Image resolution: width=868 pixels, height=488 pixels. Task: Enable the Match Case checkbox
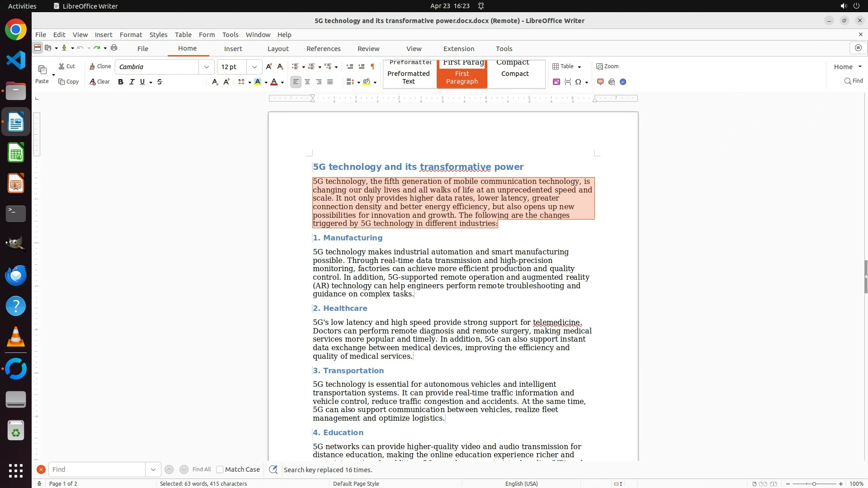[220, 469]
